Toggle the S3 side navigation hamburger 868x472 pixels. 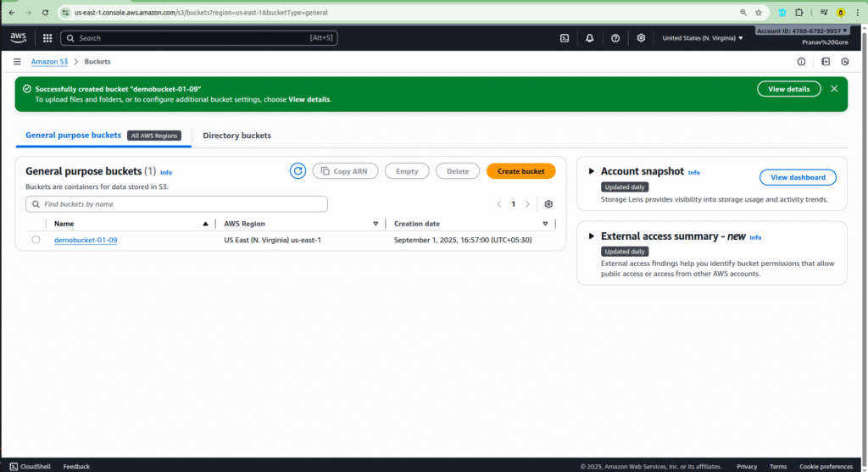(x=17, y=61)
